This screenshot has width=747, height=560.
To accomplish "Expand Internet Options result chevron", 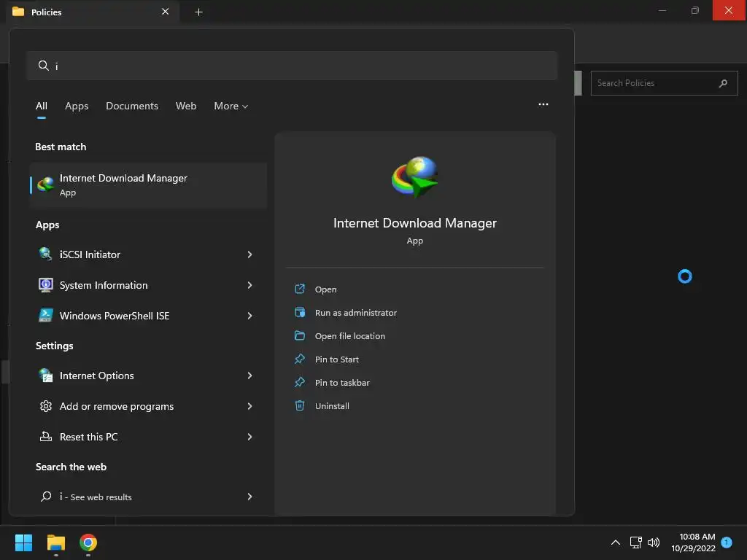I will (x=249, y=376).
